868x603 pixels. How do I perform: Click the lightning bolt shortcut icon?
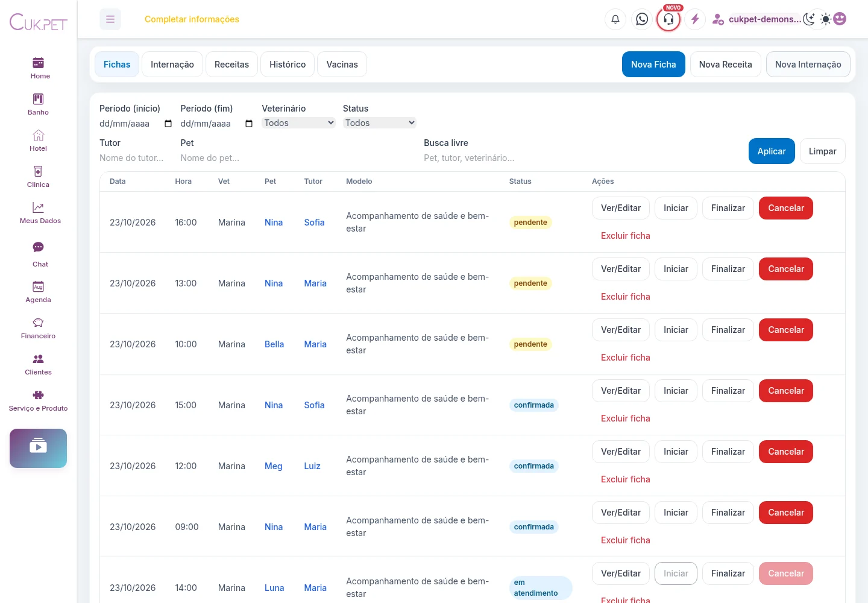point(695,19)
